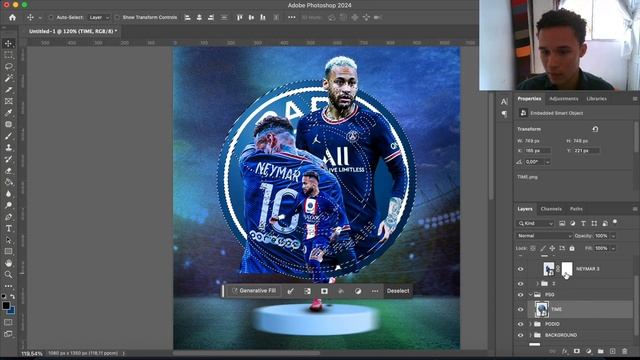Open the contextual taskbar more options
This screenshot has width=640, height=360.
click(375, 291)
